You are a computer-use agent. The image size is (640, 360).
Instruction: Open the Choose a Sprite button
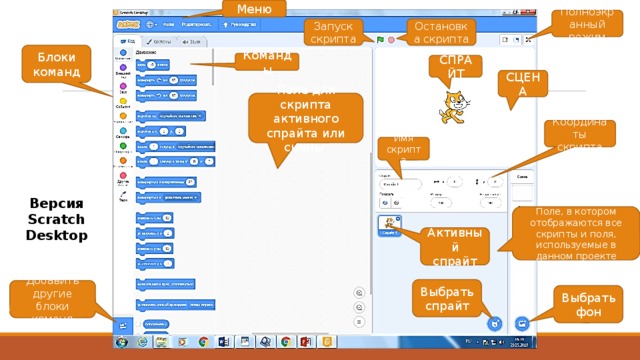495,324
